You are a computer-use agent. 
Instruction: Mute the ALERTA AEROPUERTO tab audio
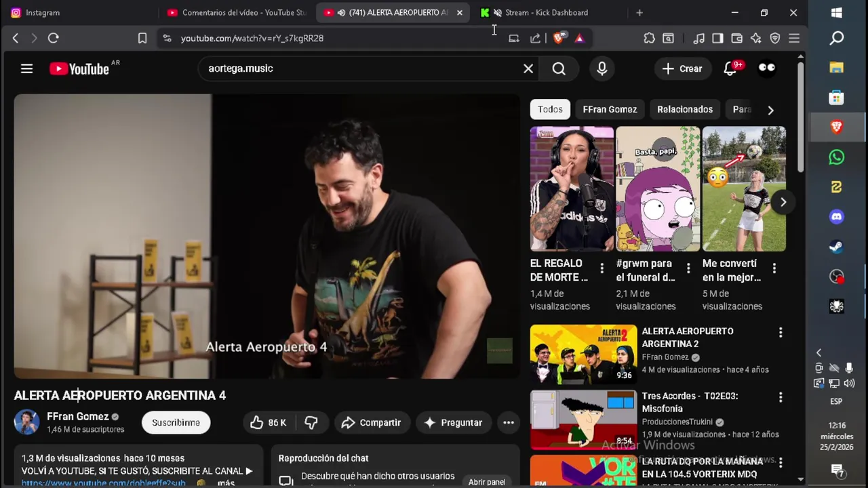[341, 12]
